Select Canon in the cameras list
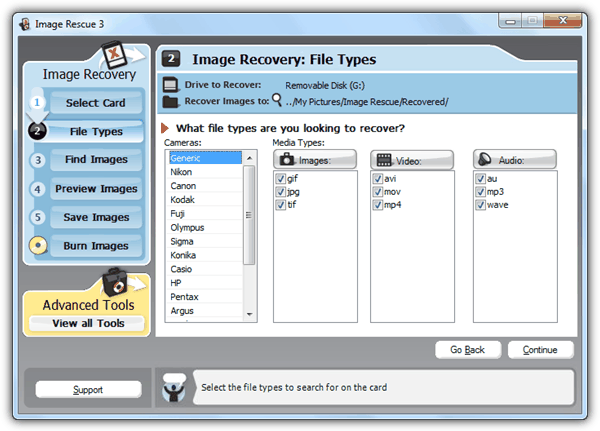This screenshot has height=431, width=600. [205, 186]
